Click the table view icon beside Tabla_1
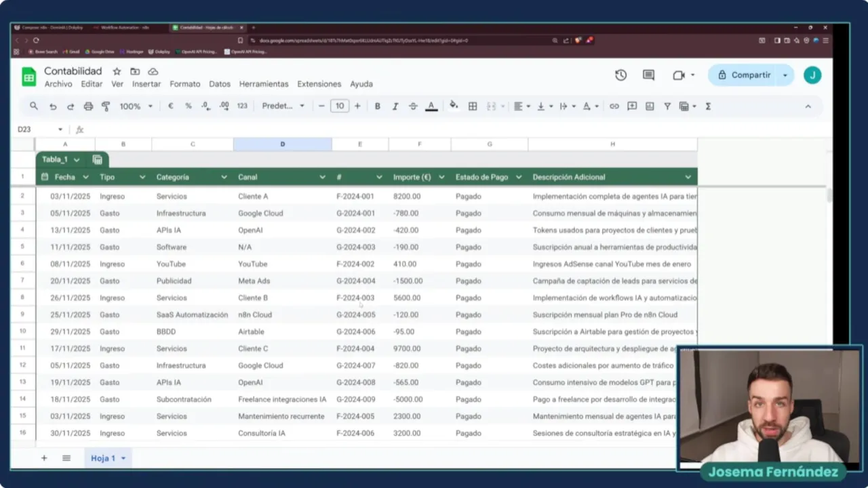Image resolution: width=868 pixels, height=488 pixels. (98, 160)
